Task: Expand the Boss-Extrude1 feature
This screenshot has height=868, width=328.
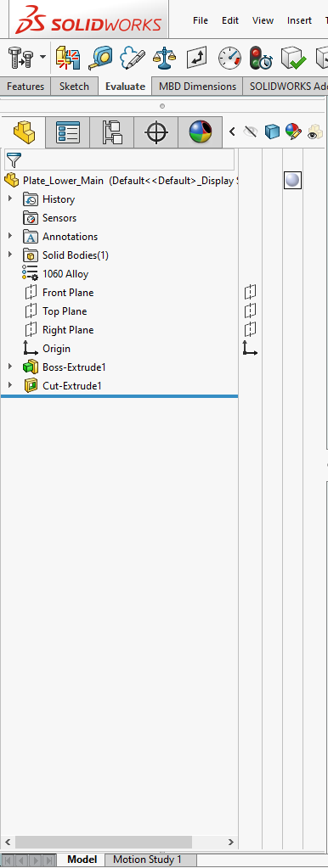Action: click(9, 367)
